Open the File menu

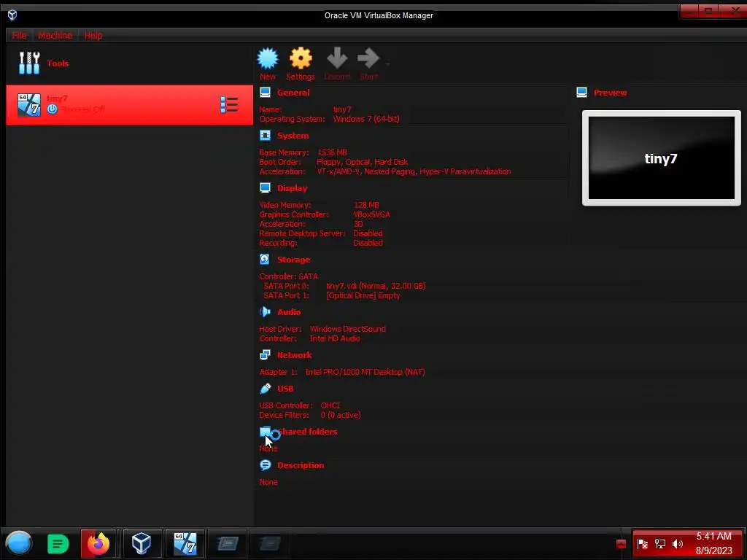(x=19, y=35)
